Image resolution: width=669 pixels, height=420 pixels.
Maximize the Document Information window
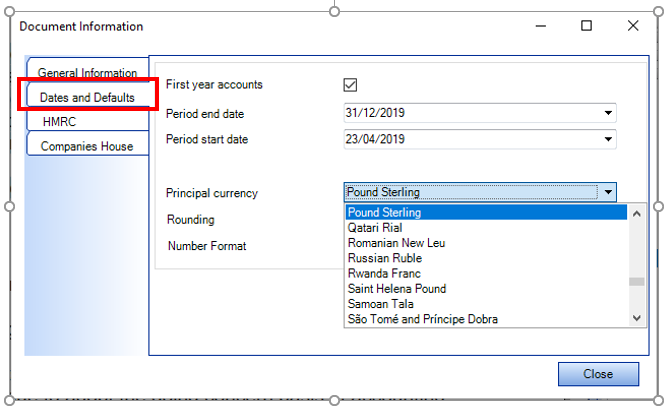(587, 26)
